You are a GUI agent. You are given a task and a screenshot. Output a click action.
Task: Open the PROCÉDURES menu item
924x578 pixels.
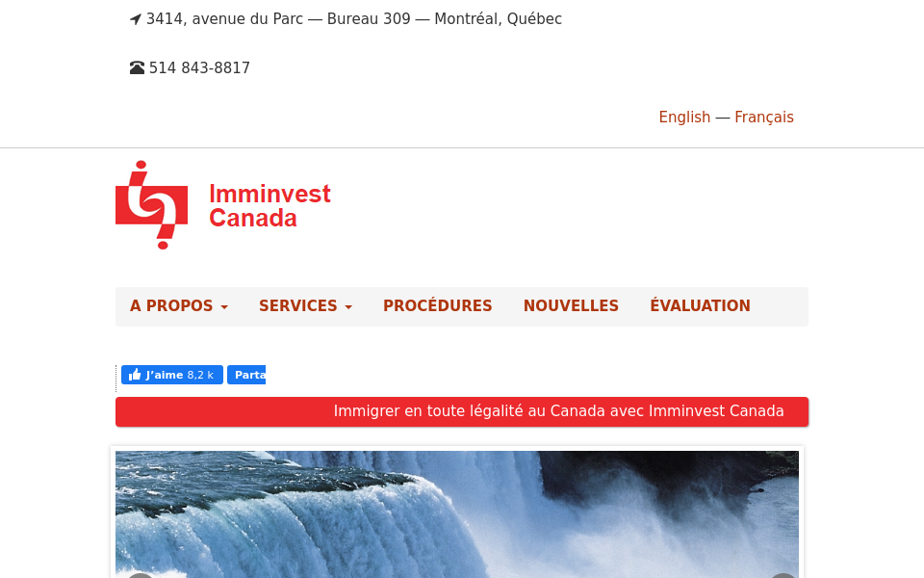pyautogui.click(x=438, y=306)
